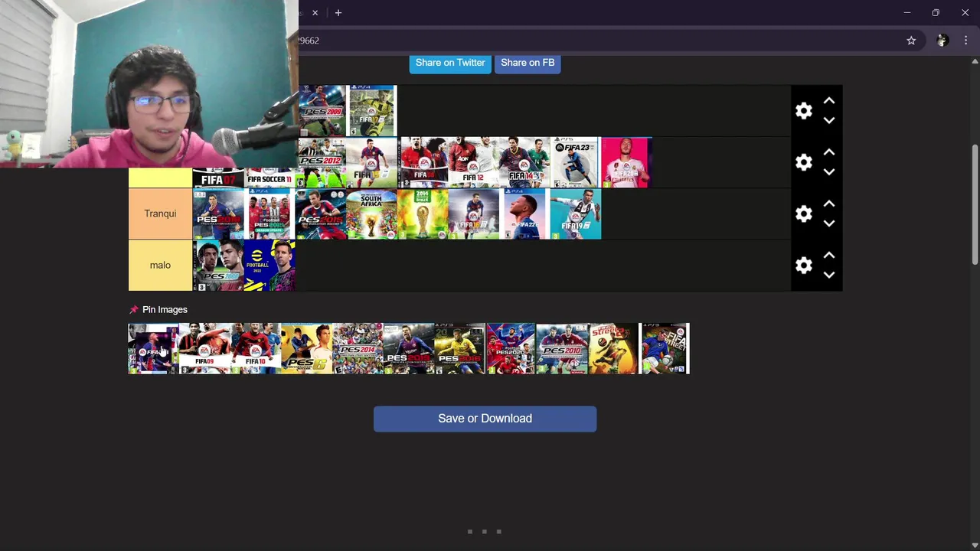Image resolution: width=980 pixels, height=551 pixels.
Task: Share the tier list on FB
Action: pyautogui.click(x=528, y=63)
